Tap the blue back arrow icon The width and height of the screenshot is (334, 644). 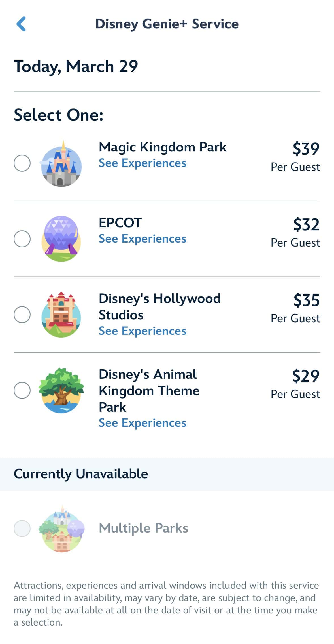coord(21,24)
